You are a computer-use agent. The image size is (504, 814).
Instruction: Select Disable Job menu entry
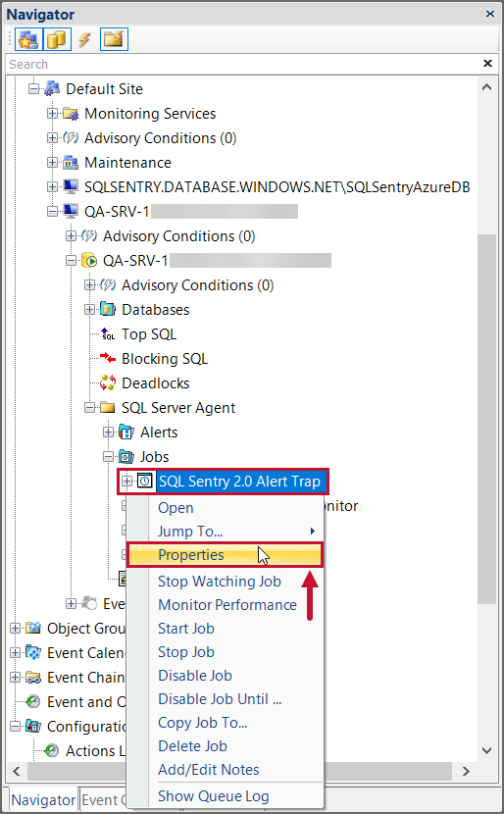click(x=225, y=676)
